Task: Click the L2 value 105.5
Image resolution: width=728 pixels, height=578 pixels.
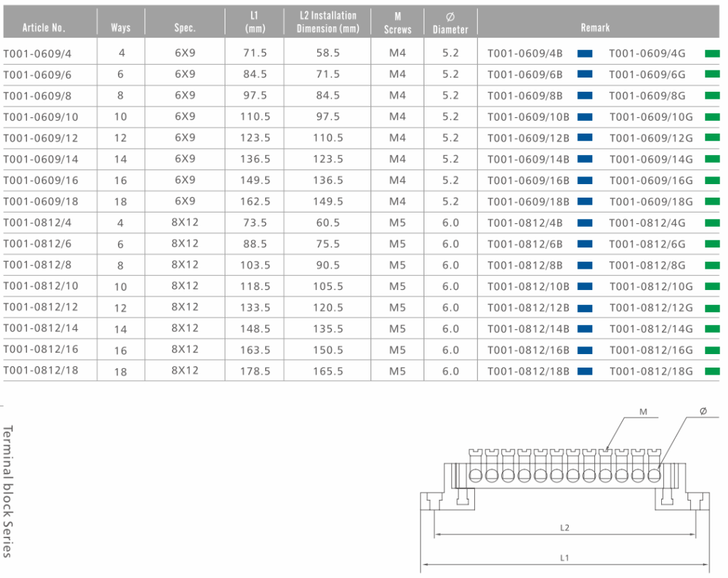Action: pyautogui.click(x=328, y=287)
